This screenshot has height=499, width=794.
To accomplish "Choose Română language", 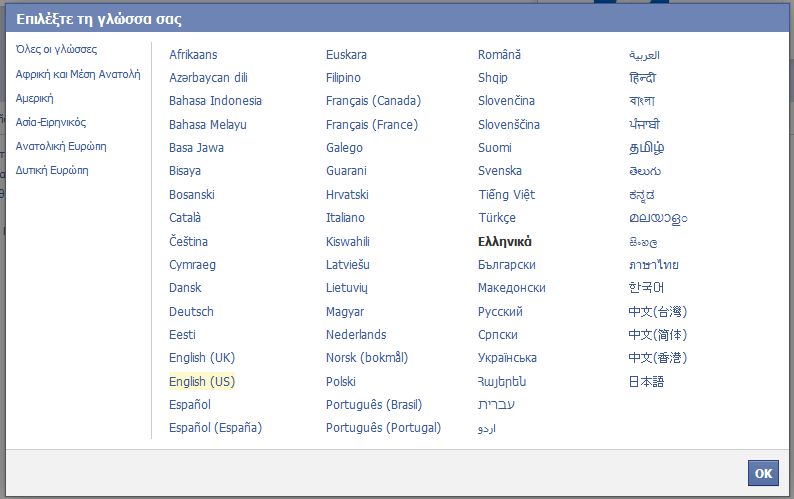I will 499,55.
